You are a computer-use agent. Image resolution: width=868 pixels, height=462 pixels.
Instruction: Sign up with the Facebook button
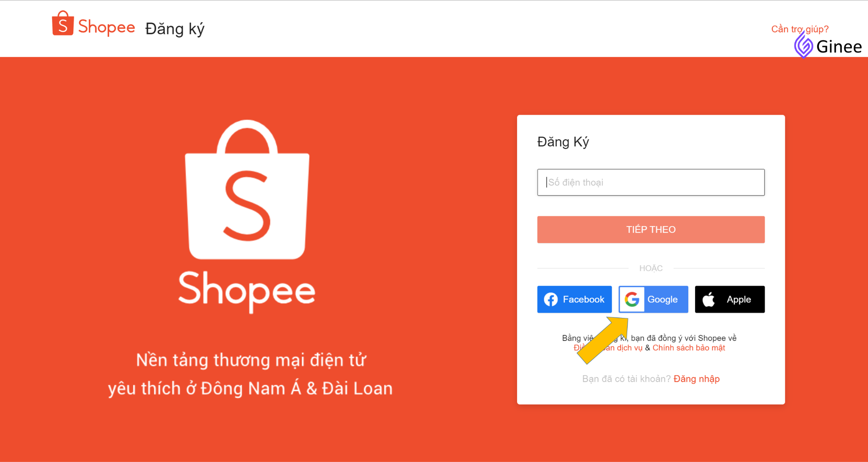coord(574,299)
